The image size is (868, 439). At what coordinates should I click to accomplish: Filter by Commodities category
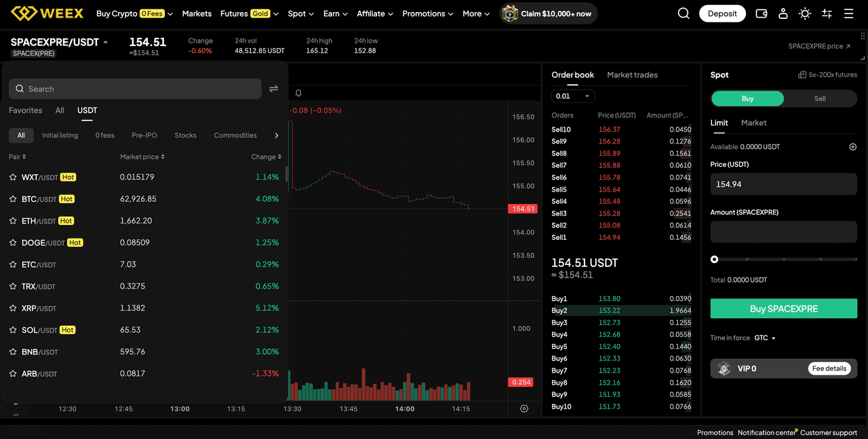[235, 135]
